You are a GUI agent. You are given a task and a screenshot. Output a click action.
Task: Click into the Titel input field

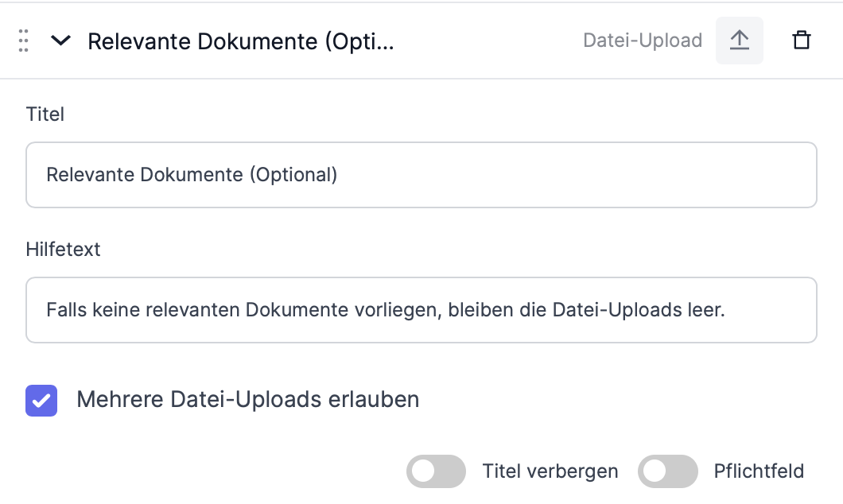point(421,175)
